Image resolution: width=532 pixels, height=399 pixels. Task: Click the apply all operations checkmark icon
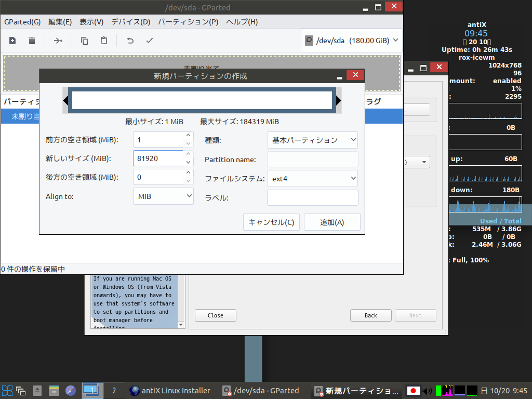tap(150, 41)
